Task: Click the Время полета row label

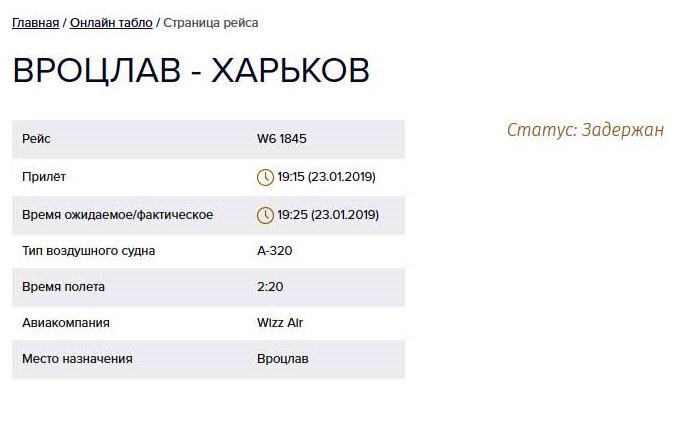Action: [63, 287]
